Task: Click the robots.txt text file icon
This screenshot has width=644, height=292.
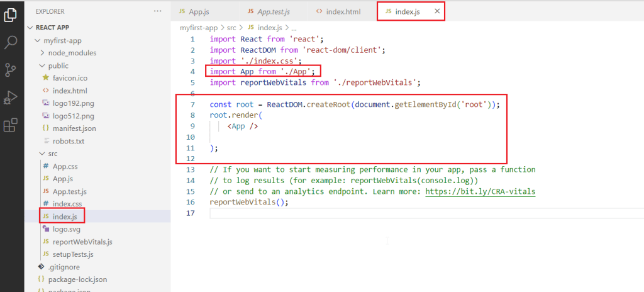Action: point(45,141)
